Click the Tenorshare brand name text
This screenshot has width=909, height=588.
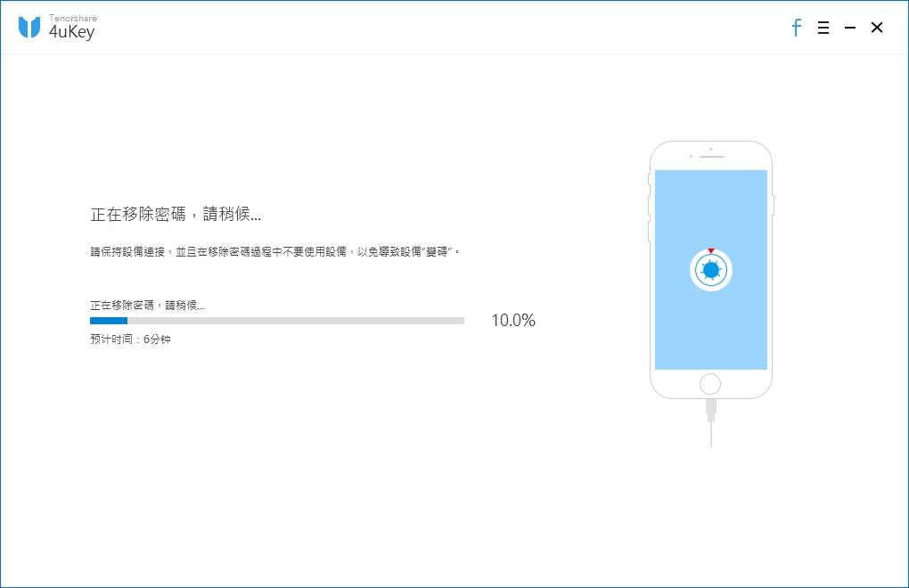72,18
